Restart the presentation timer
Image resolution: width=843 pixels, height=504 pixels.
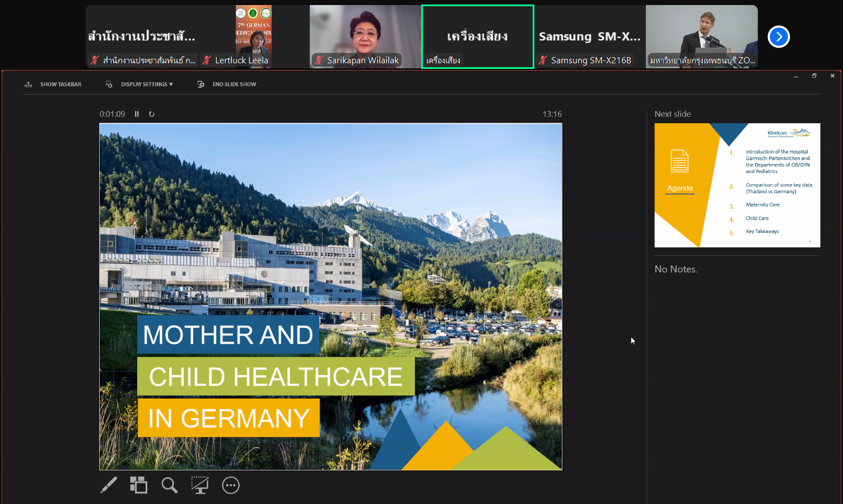151,114
